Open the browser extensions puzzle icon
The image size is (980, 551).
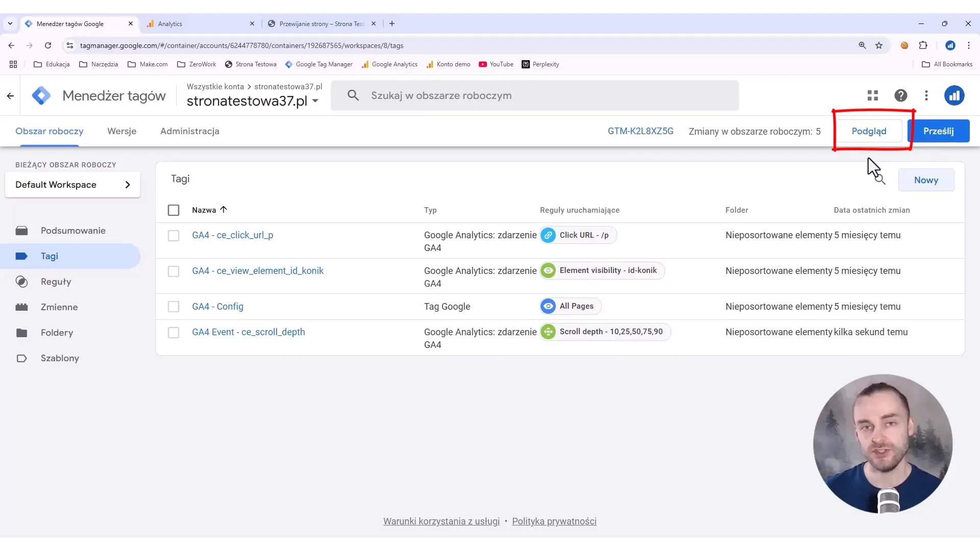pyautogui.click(x=923, y=45)
